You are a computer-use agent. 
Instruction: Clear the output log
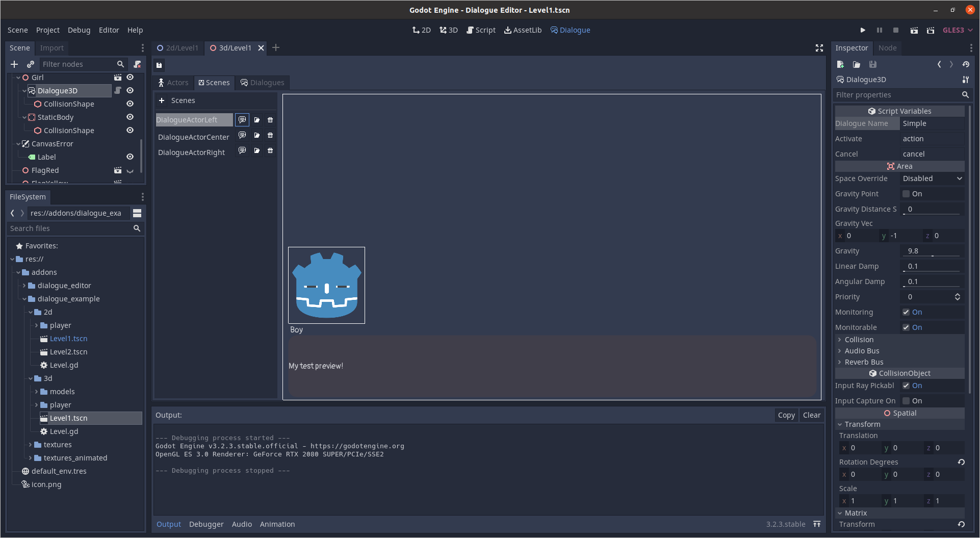[812, 415]
